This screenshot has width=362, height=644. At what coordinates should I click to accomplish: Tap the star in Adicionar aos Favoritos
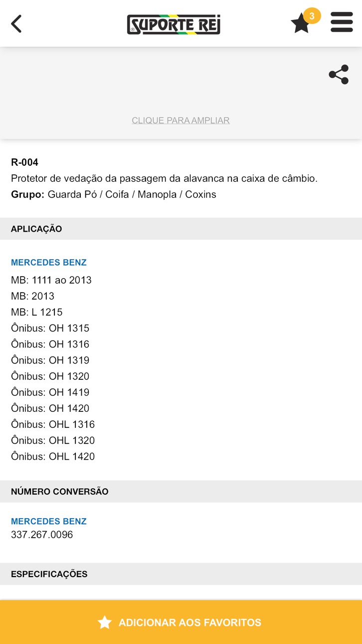(104, 622)
